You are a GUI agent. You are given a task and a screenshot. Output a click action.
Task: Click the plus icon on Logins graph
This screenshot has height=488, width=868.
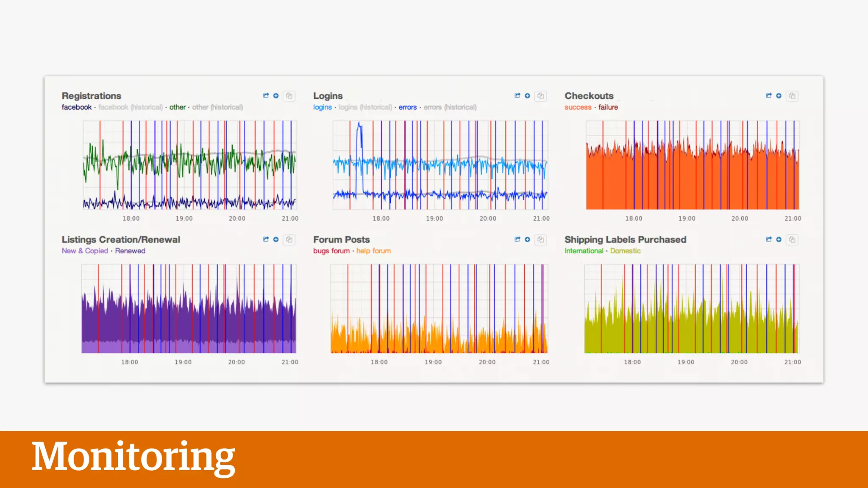pos(527,96)
